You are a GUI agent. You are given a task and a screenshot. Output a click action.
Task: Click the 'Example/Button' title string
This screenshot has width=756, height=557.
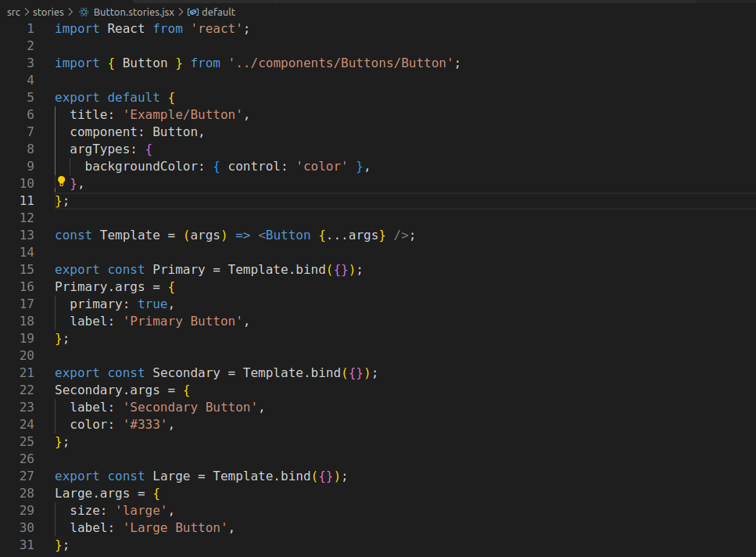pos(184,114)
